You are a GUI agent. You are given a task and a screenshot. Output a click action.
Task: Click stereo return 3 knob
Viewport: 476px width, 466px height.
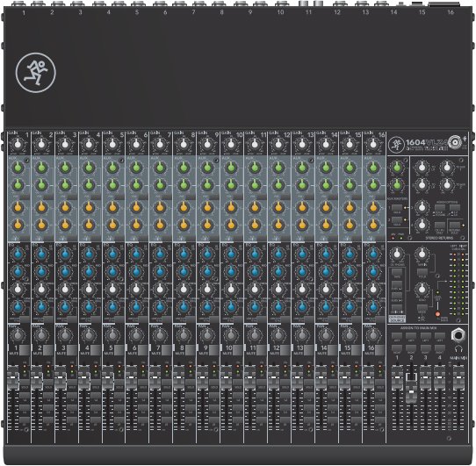(422, 207)
